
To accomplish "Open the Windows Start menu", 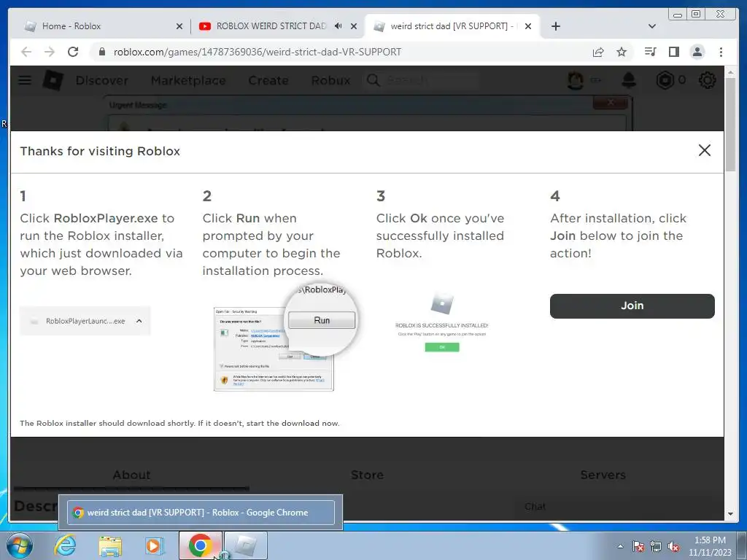I will [19, 545].
